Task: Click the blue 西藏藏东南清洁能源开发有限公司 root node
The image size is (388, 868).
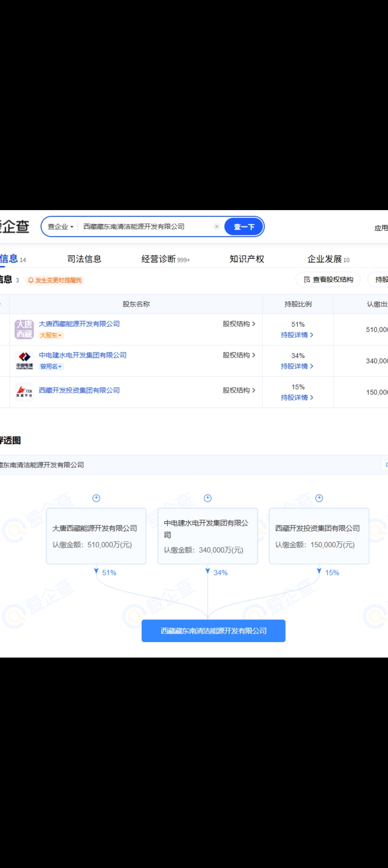Action: (x=213, y=631)
